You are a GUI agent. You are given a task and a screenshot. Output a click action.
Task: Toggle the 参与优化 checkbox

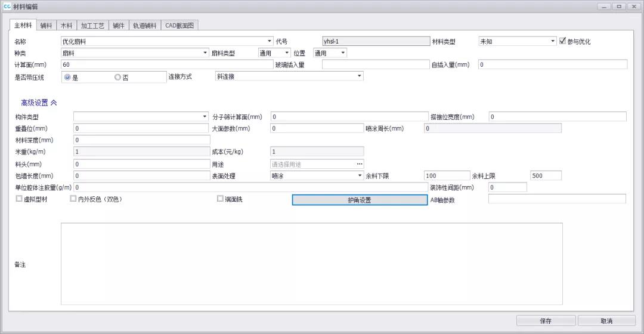[x=562, y=41]
